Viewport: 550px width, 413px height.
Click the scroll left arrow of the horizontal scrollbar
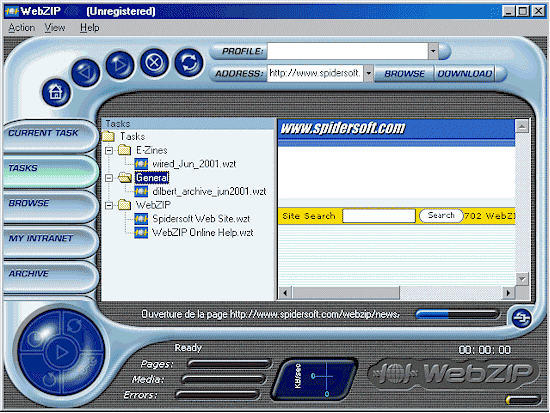coord(285,293)
